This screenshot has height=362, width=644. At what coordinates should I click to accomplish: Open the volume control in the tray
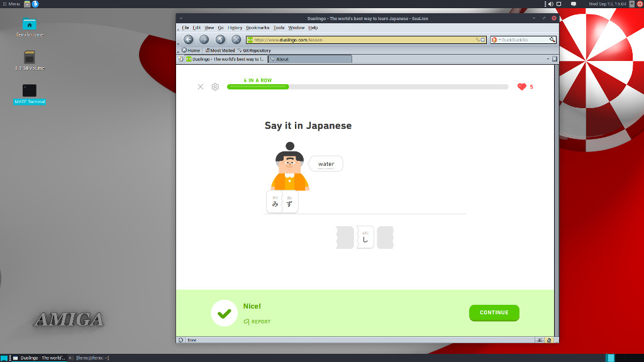click(x=551, y=4)
